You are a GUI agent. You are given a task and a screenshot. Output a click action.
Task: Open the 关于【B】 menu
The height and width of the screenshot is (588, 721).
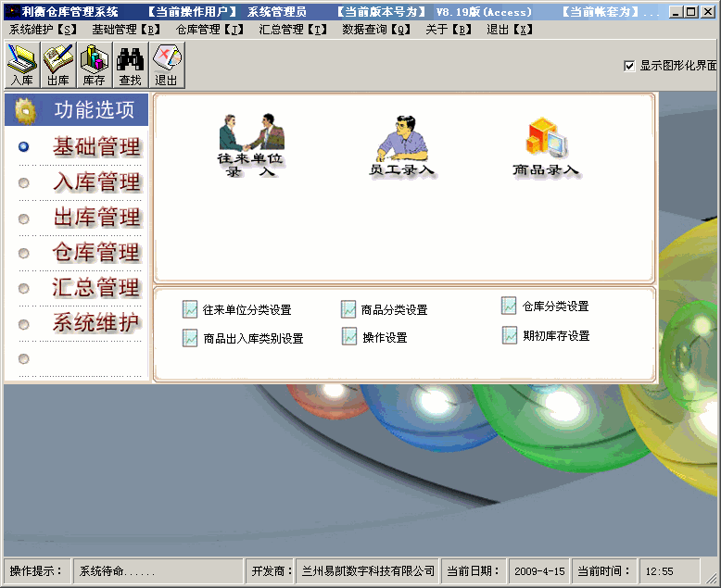tap(449, 30)
